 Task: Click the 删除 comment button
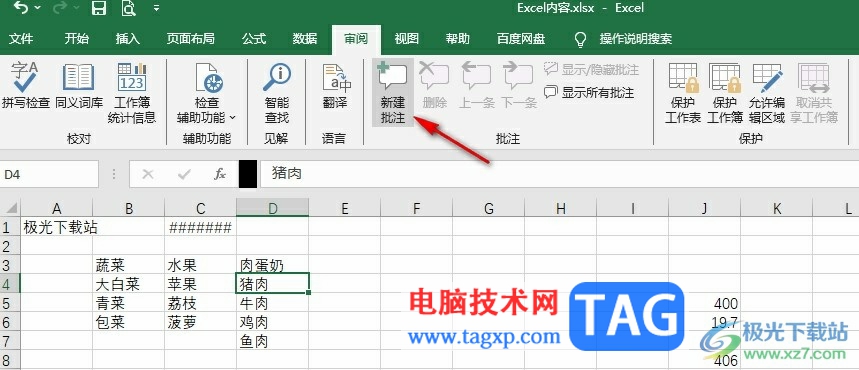pos(435,86)
